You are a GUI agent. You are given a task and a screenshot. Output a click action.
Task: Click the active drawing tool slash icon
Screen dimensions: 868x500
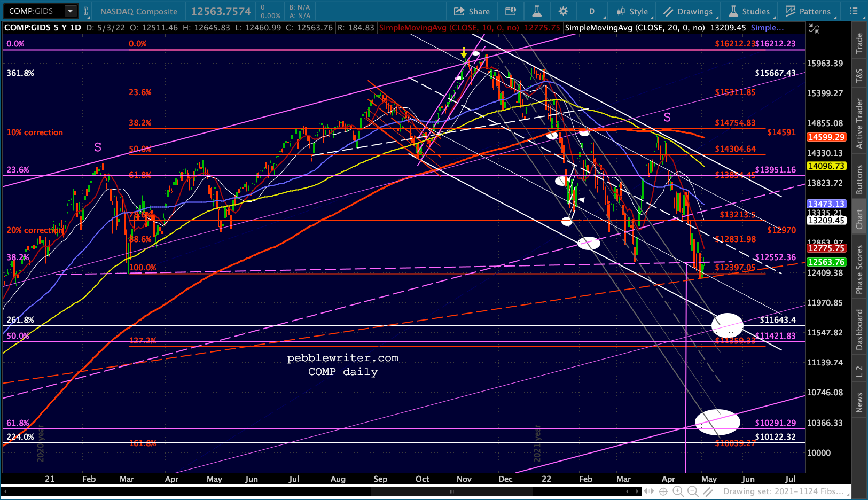(708, 491)
